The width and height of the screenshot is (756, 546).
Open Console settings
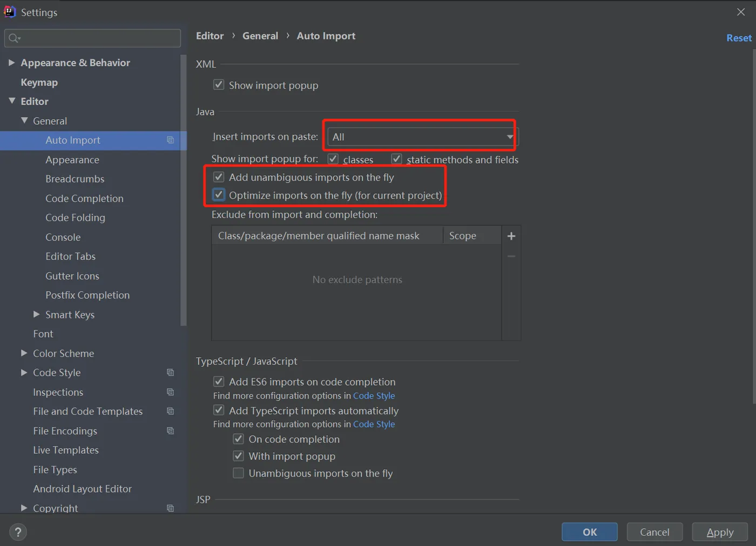tap(63, 237)
